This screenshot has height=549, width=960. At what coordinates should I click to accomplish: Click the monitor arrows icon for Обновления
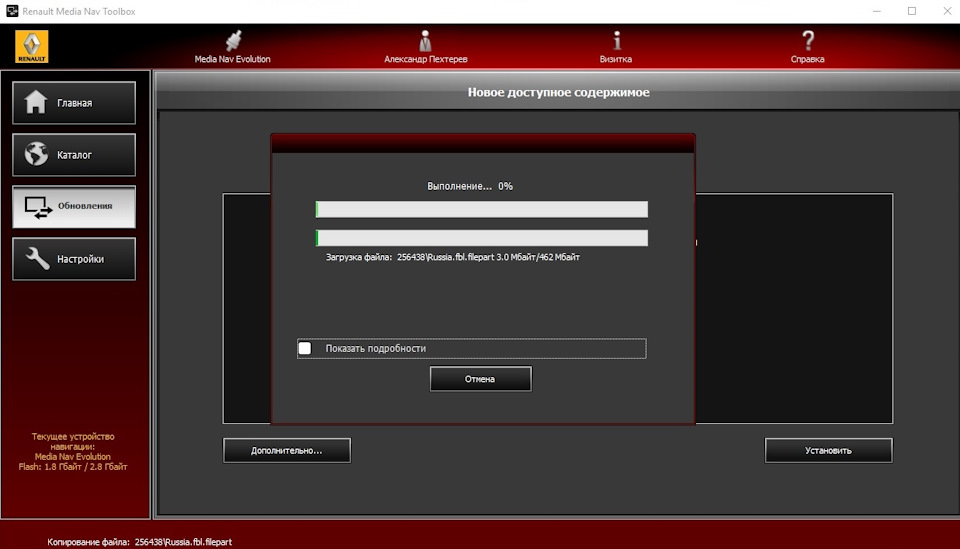(37, 207)
